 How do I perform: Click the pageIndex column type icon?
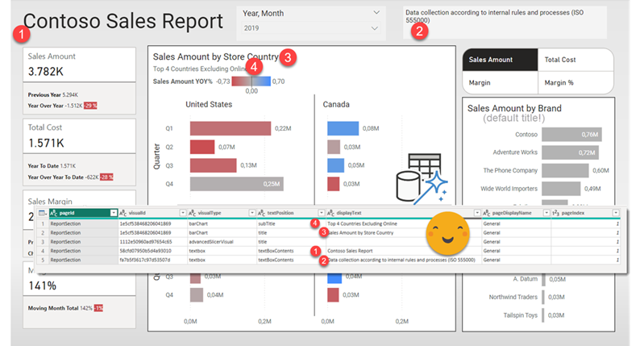(x=555, y=212)
